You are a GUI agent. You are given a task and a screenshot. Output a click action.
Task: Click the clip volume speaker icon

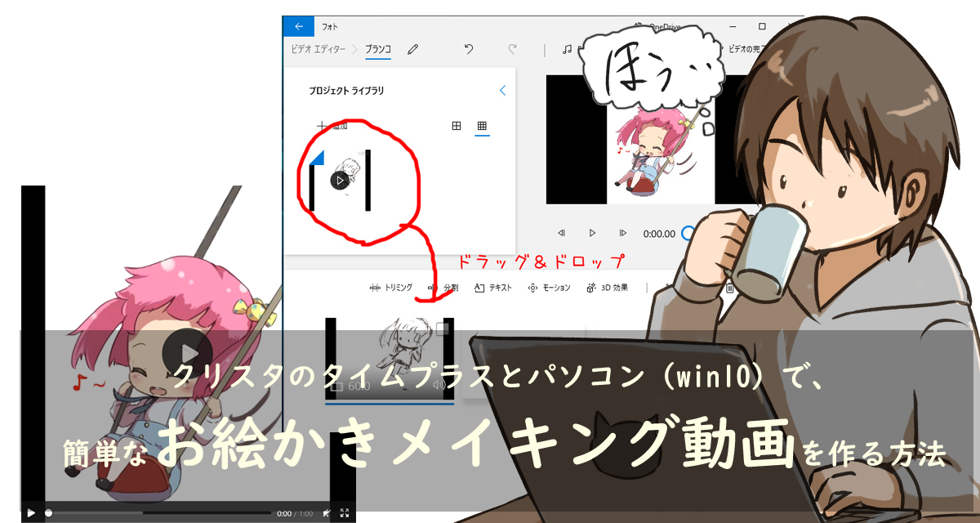click(439, 386)
